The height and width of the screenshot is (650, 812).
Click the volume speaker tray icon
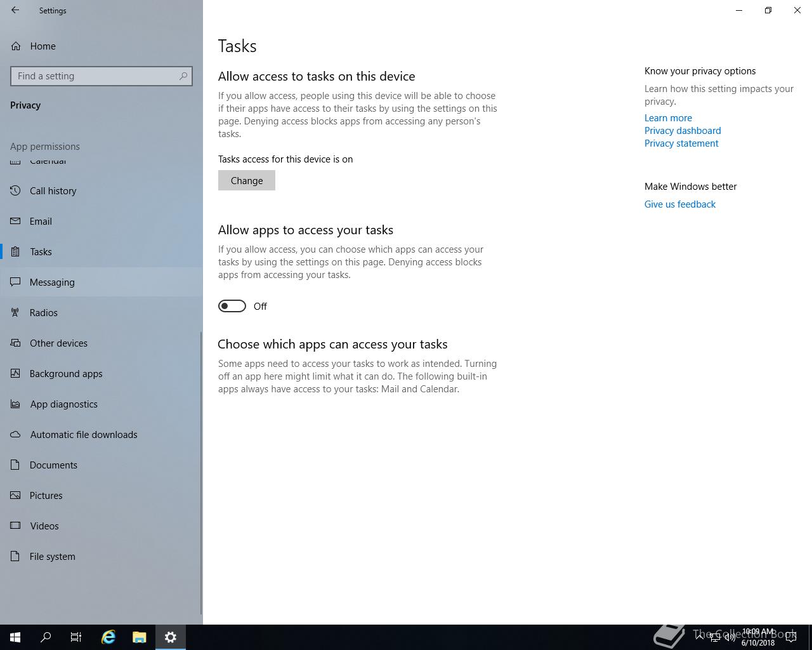pos(730,637)
